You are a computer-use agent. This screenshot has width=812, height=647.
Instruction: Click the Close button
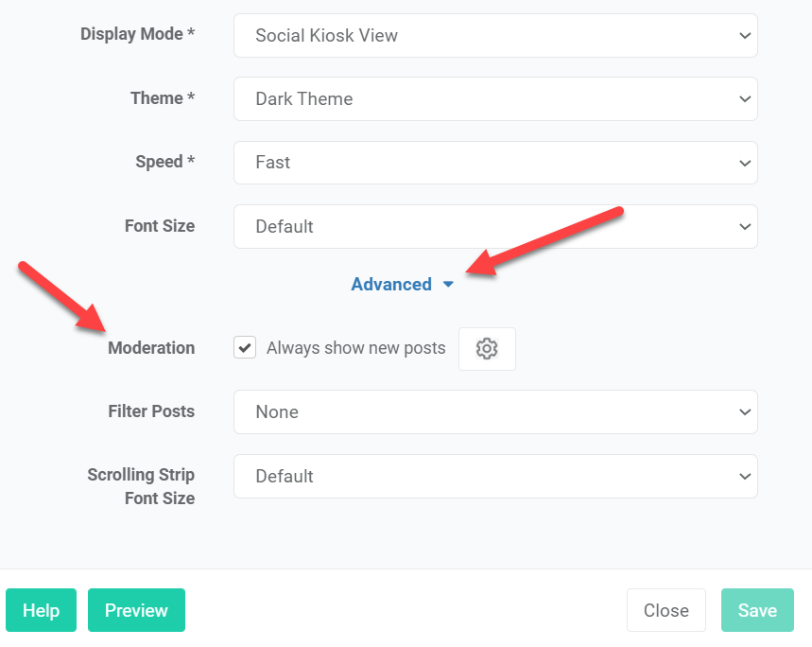tap(666, 610)
